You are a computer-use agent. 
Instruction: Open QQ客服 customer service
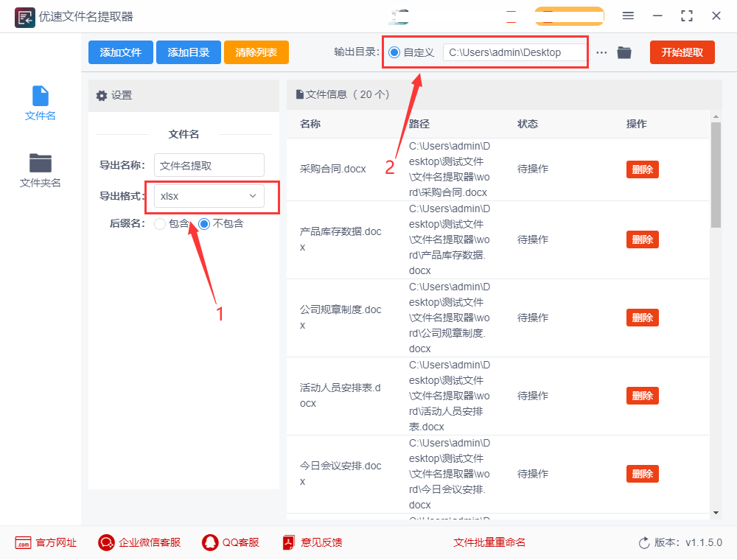(230, 542)
